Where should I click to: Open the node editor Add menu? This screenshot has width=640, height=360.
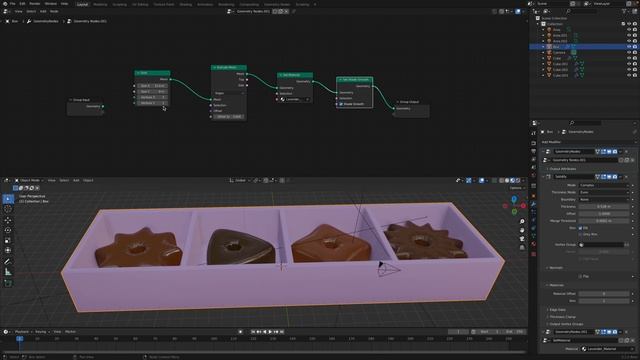(x=43, y=11)
